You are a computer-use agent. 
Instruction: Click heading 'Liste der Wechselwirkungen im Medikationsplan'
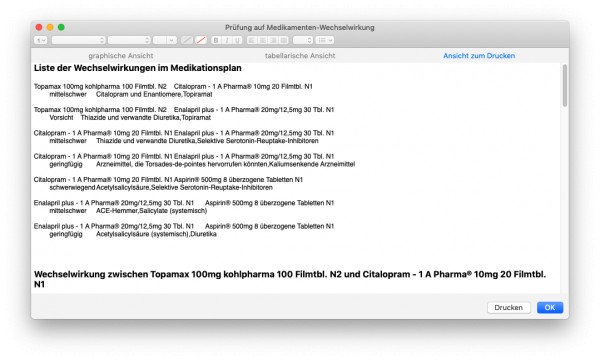point(138,68)
